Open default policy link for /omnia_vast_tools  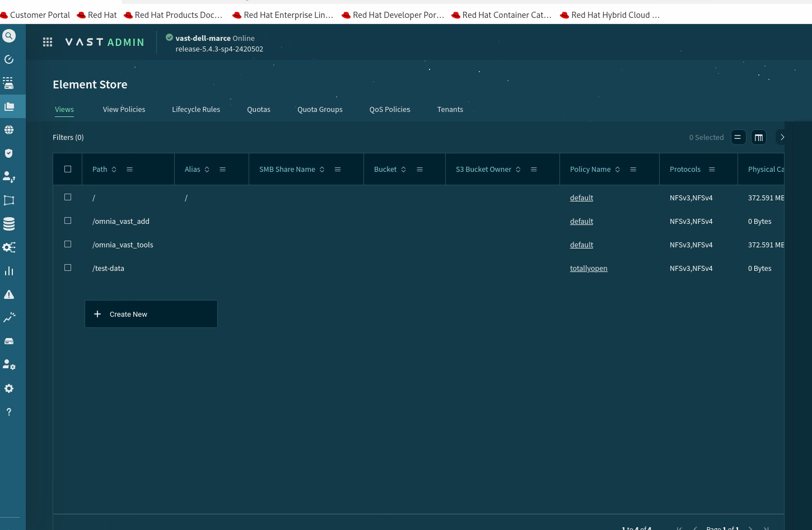click(x=581, y=245)
